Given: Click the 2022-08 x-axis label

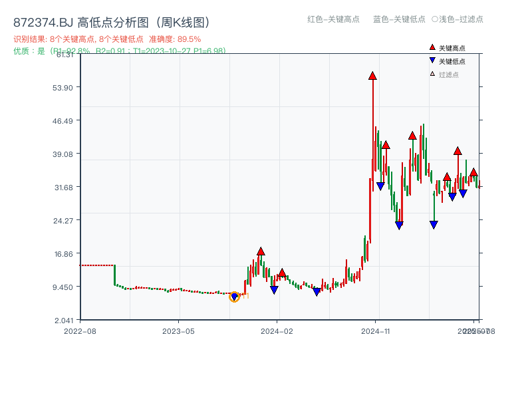Looking at the screenshot, I should coord(80,331).
